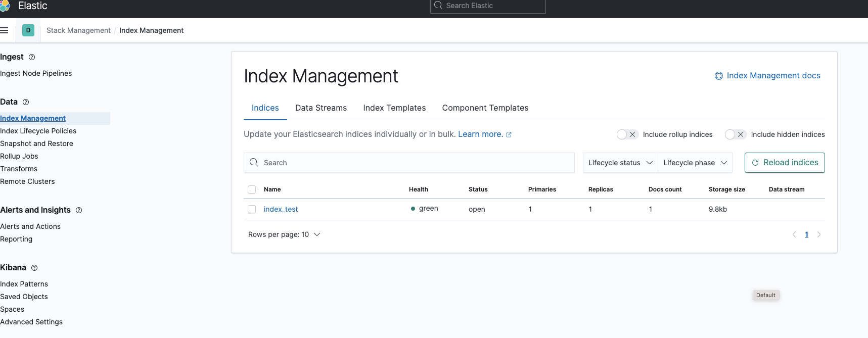Click the refresh icon in Reload indices
Image resolution: width=868 pixels, height=338 pixels.
point(755,163)
